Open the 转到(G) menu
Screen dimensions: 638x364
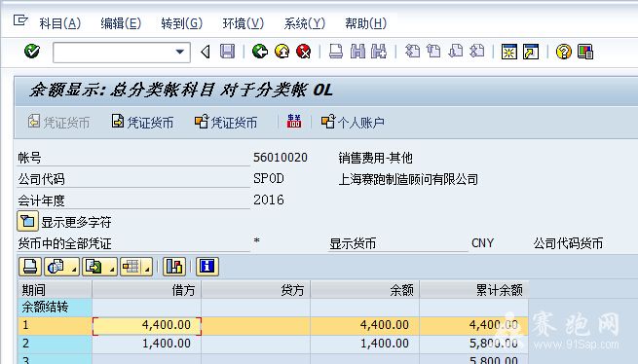181,23
